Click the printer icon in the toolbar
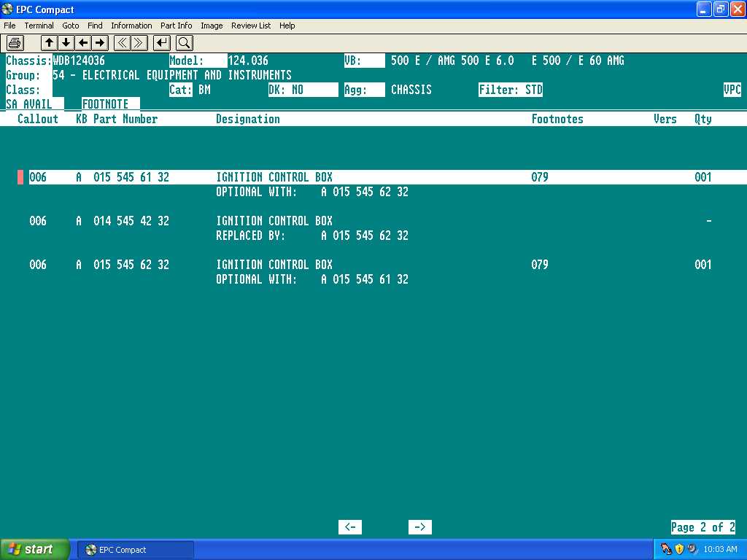Screen dimensions: 747x560 click(15, 42)
